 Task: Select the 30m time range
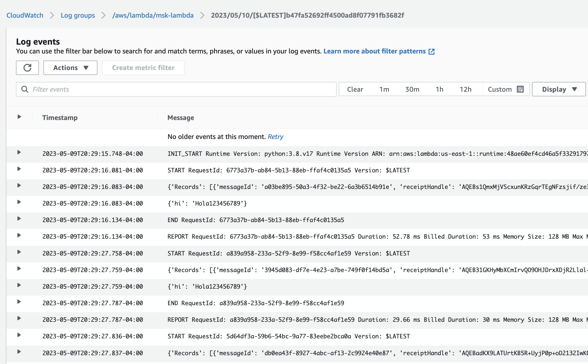click(x=412, y=89)
